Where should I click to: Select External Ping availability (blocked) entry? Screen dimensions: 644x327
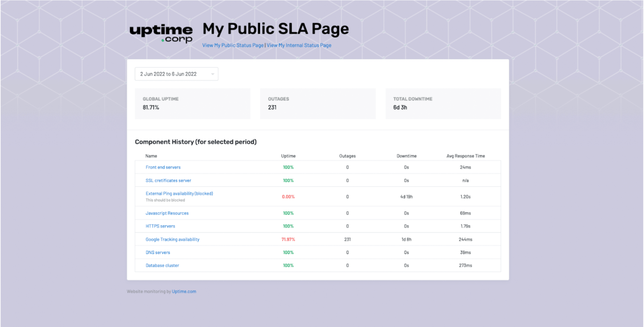tap(180, 194)
